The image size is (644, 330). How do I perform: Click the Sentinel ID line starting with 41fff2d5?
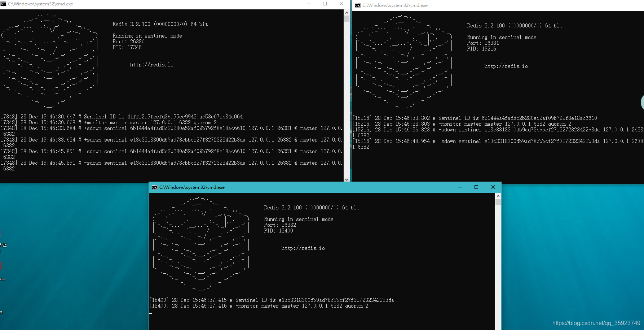click(x=122, y=117)
